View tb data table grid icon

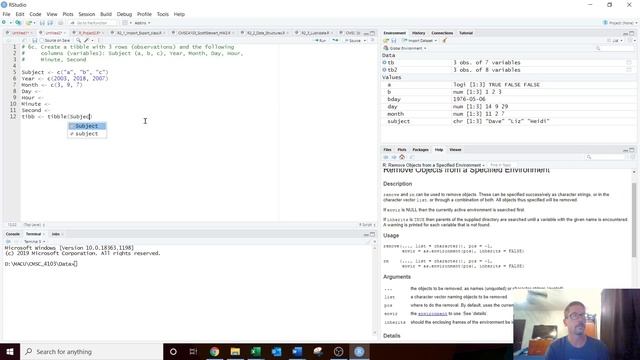click(629, 62)
